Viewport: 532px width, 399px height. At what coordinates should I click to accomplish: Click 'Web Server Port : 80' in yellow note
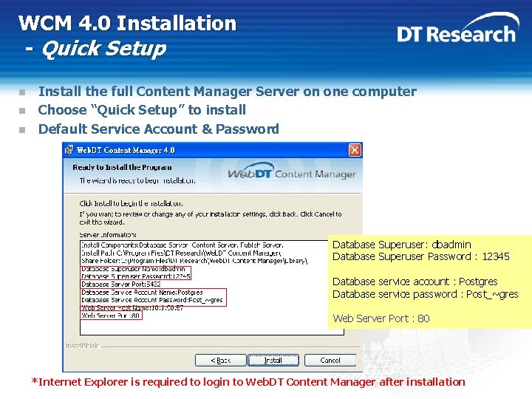(x=381, y=318)
